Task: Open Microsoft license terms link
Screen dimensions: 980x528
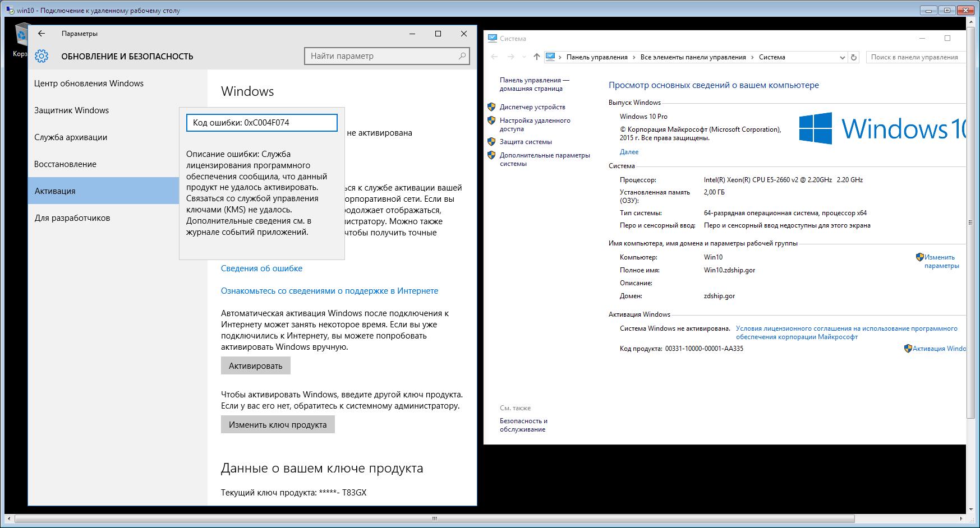Action: 846,332
